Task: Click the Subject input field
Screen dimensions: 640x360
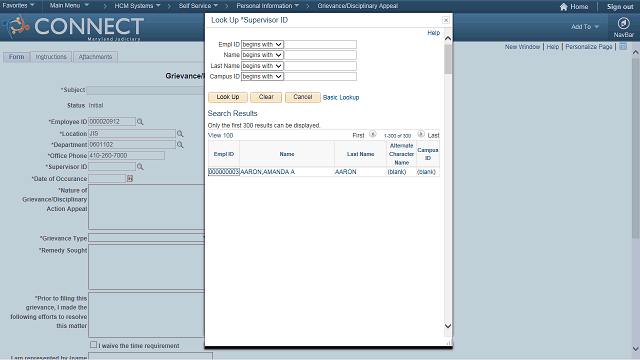Action: point(146,90)
